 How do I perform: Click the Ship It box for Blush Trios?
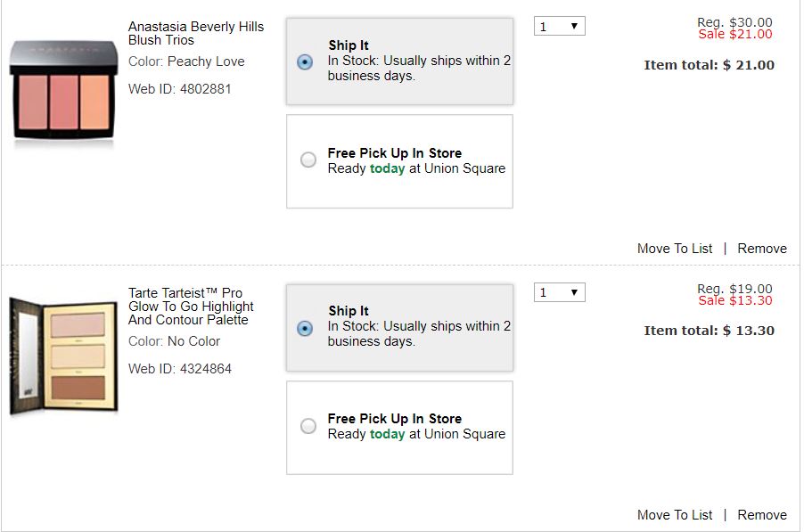click(x=400, y=61)
